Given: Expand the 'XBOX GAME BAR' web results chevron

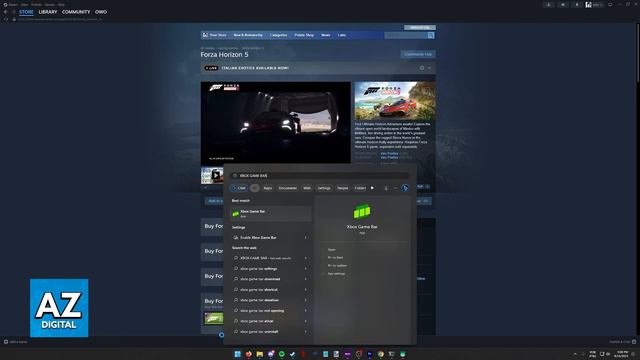Looking at the screenshot, I should 305,258.
